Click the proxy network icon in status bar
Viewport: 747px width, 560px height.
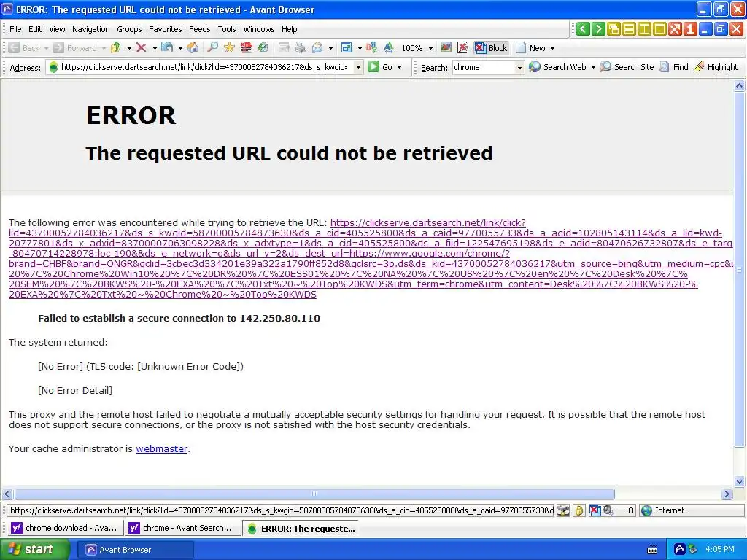click(563, 510)
